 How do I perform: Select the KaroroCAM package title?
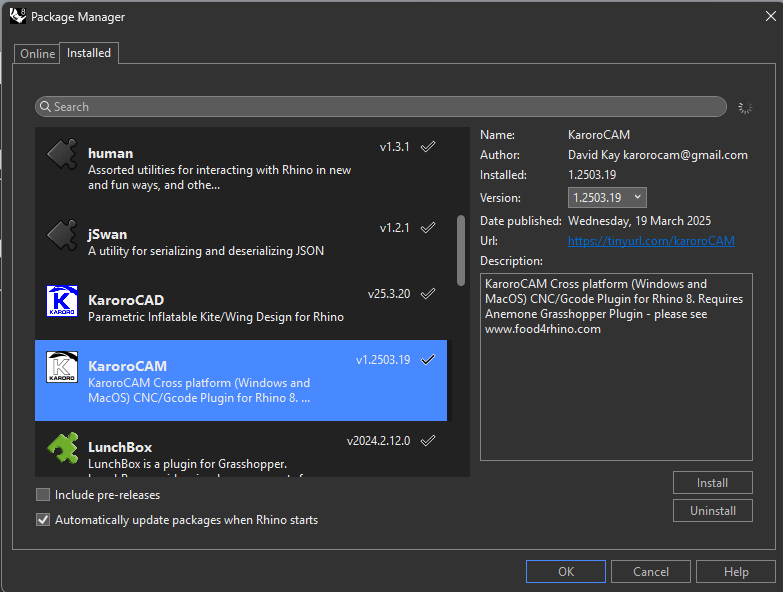tap(127, 366)
